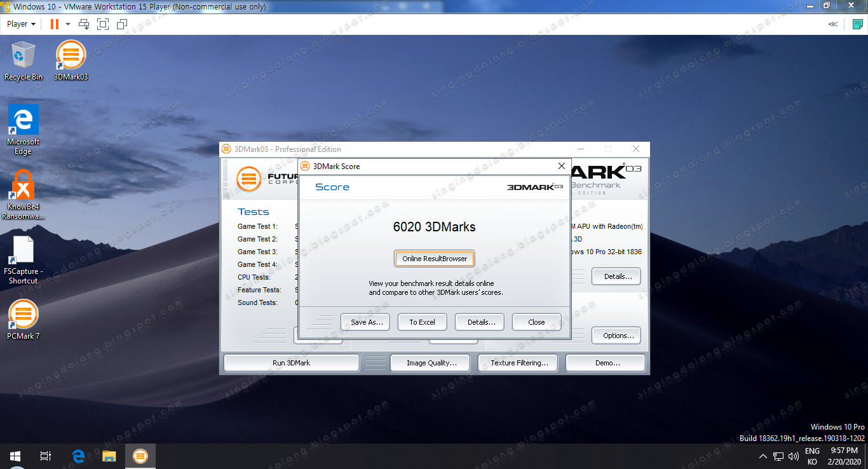Collapse VMware toolbar with double chevron

[x=833, y=24]
